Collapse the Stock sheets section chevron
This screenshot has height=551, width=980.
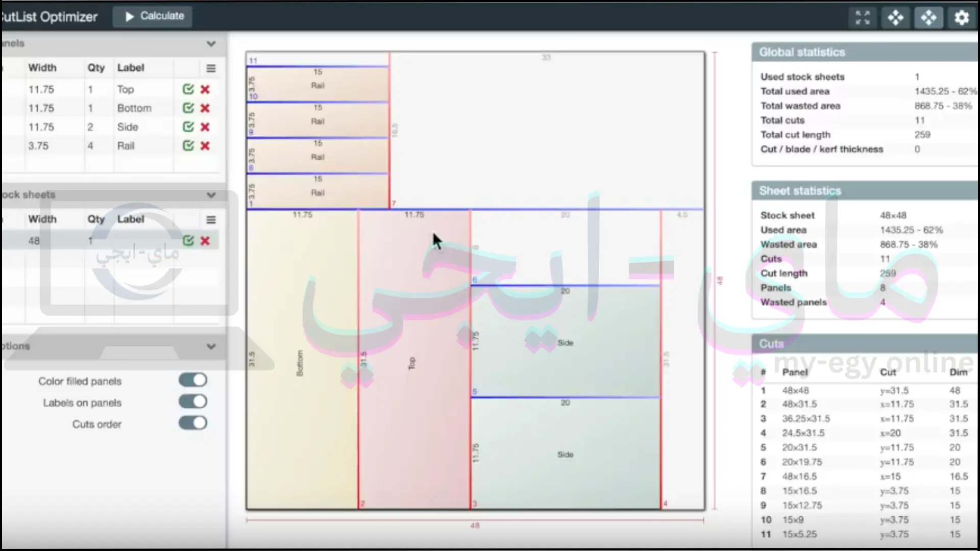(x=211, y=195)
